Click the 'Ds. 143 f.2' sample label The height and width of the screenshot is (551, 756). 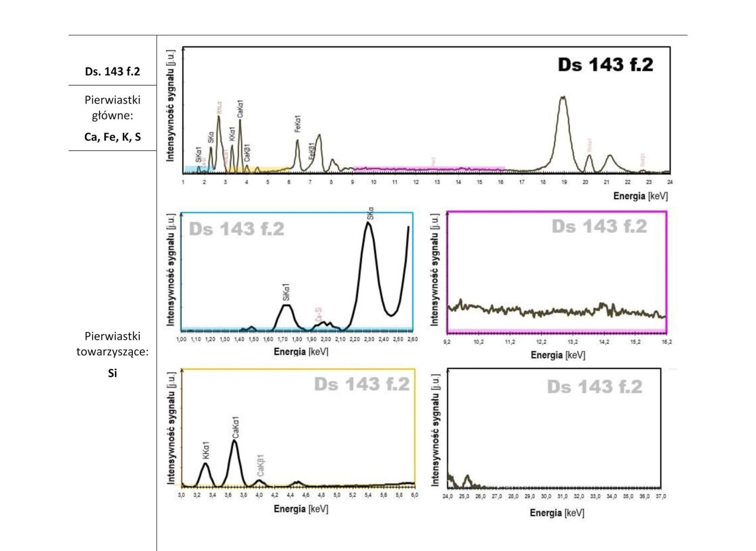(x=112, y=71)
